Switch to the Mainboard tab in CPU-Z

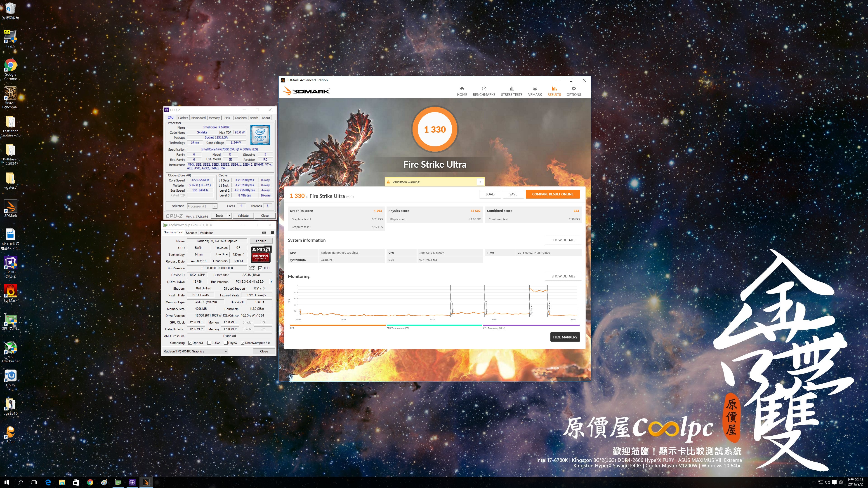198,118
